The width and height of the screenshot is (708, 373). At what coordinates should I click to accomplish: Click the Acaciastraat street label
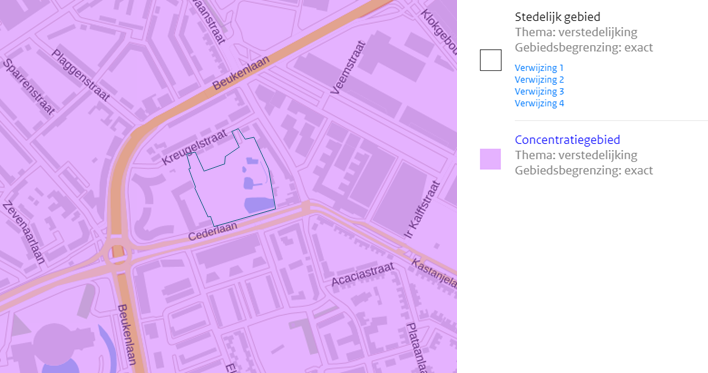[363, 275]
